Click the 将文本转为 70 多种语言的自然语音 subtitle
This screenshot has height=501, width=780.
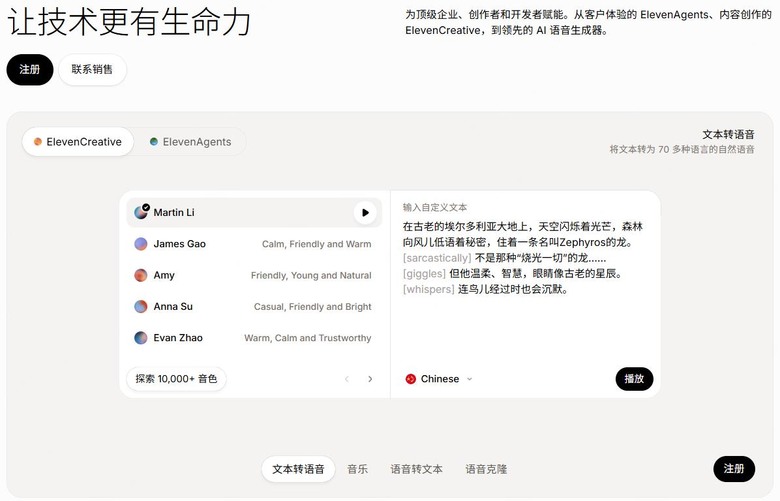pos(682,149)
